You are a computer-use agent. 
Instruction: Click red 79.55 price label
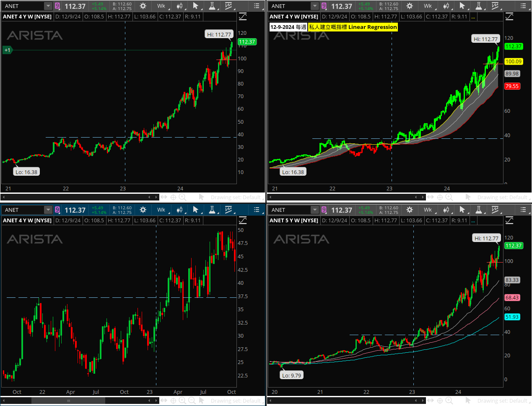(x=512, y=86)
